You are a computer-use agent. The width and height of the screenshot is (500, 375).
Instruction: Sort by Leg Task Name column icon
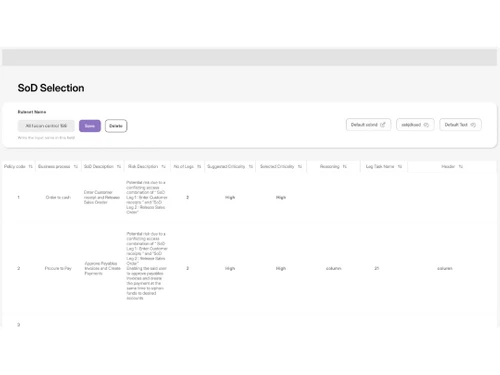click(x=400, y=166)
